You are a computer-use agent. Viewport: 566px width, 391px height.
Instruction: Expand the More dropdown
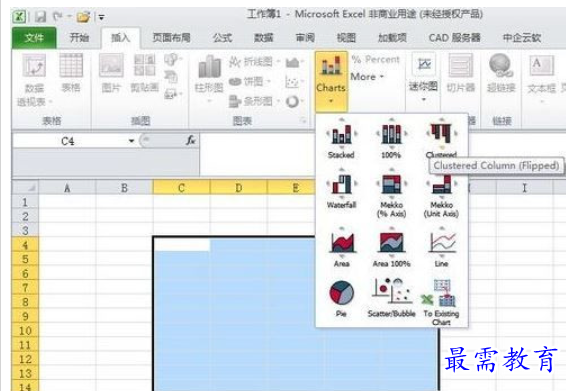point(367,77)
